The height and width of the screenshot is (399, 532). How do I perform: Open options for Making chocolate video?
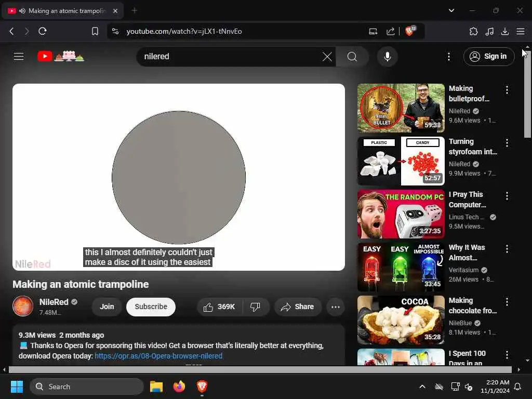(x=507, y=302)
